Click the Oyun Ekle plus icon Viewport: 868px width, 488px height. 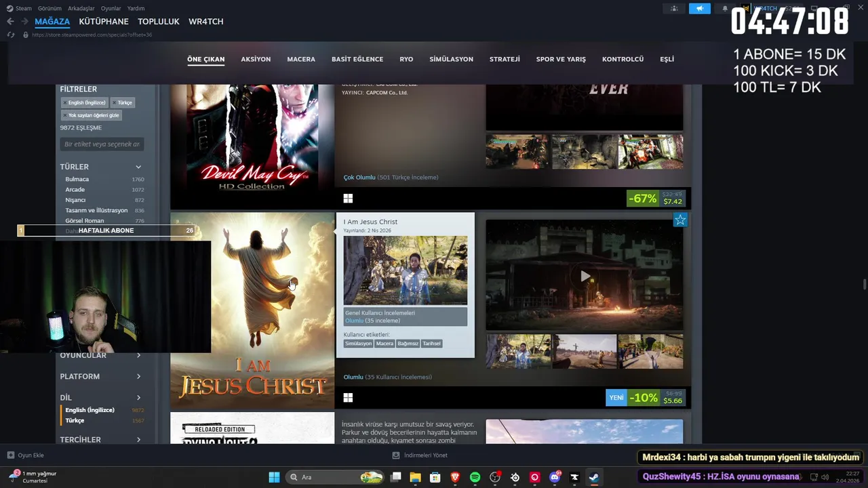point(11,455)
